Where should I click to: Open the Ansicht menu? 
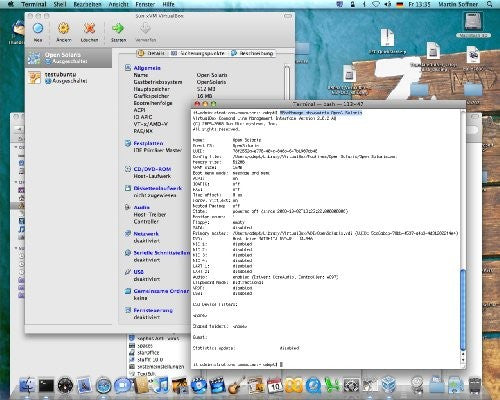coord(118,4)
